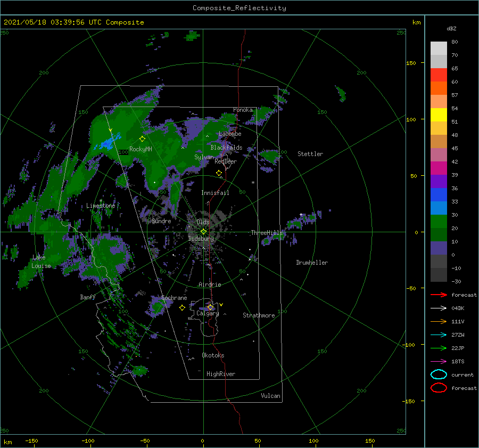Select the Cochrane label

174,298
